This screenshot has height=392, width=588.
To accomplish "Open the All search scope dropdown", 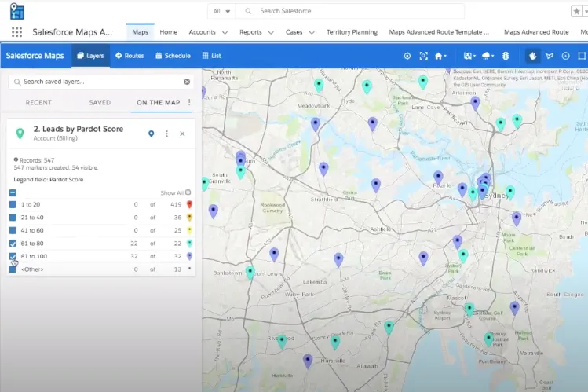I will [x=221, y=11].
